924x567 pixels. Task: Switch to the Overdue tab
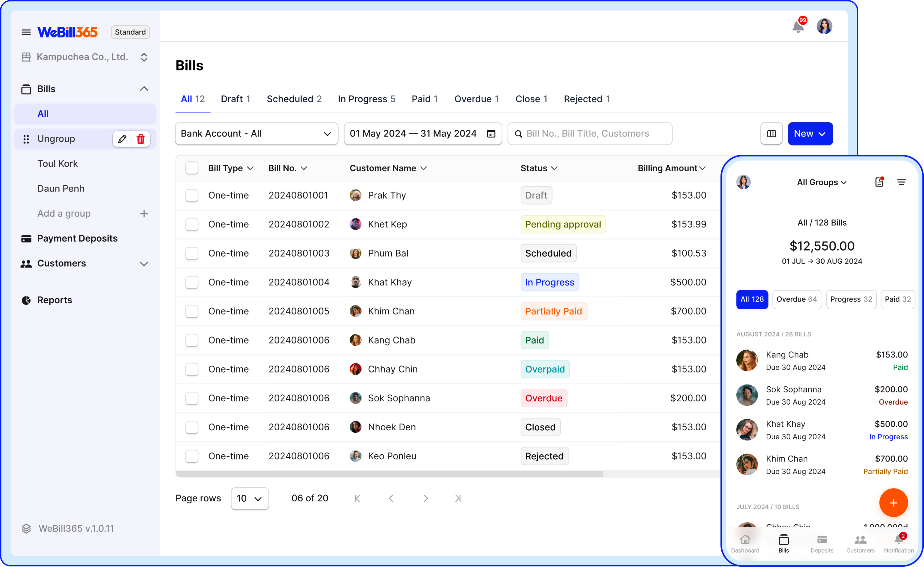coord(476,99)
